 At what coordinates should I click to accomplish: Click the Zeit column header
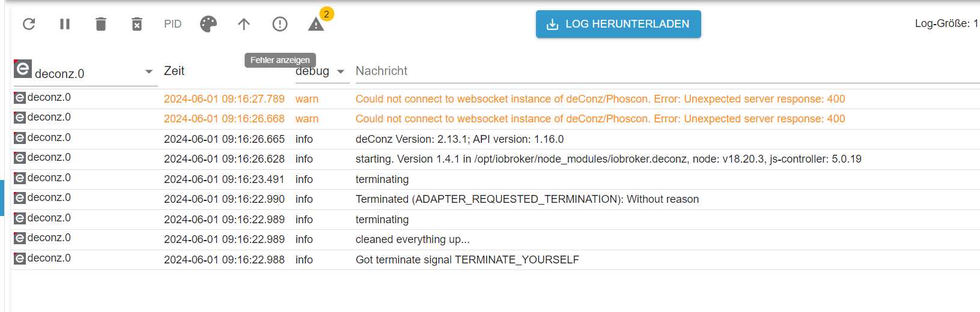[174, 71]
